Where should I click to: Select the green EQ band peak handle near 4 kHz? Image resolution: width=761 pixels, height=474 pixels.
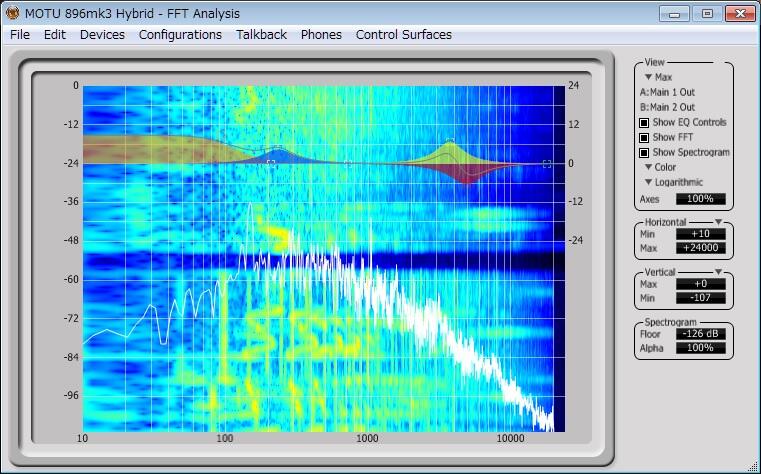(x=450, y=141)
